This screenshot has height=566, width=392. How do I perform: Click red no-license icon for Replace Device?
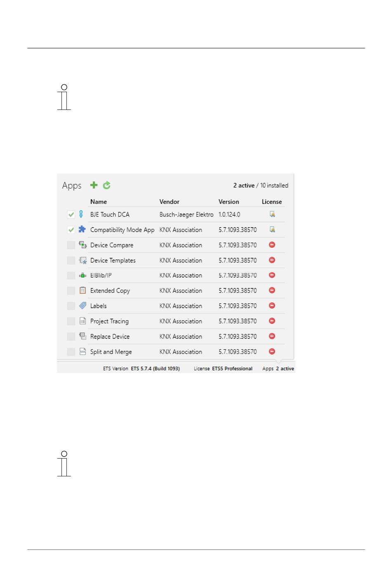tap(272, 336)
